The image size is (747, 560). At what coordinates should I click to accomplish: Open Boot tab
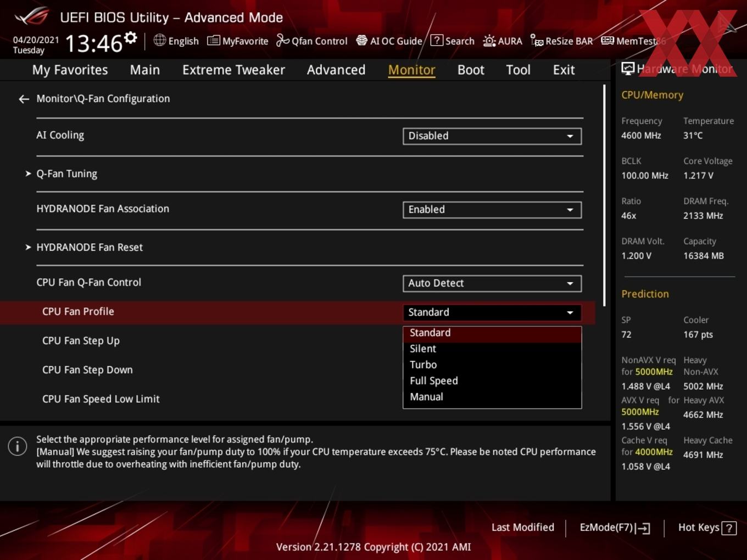[471, 70]
